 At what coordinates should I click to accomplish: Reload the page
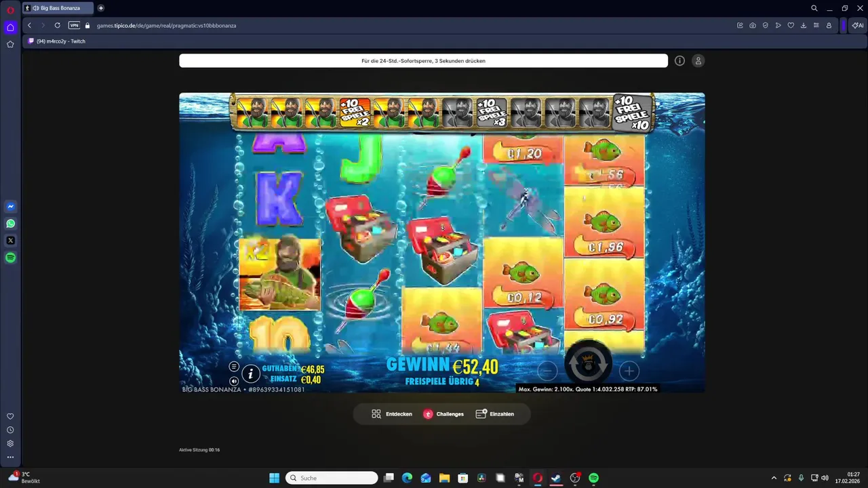point(57,25)
